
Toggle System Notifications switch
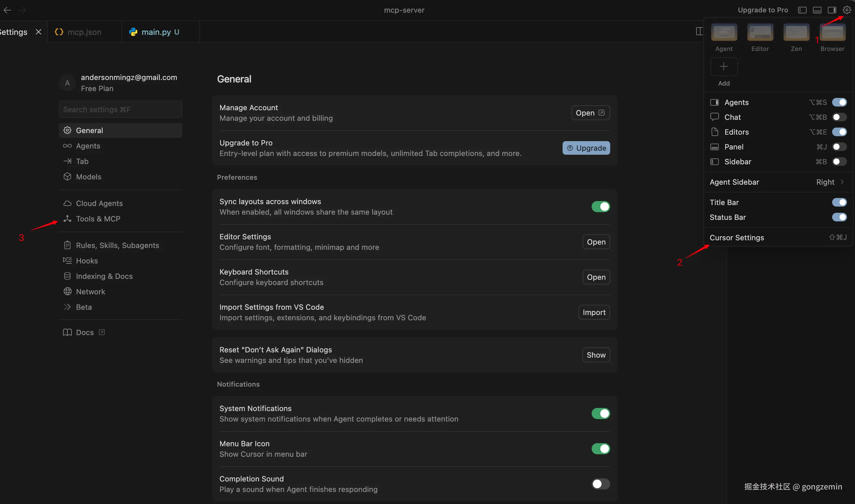tap(601, 414)
